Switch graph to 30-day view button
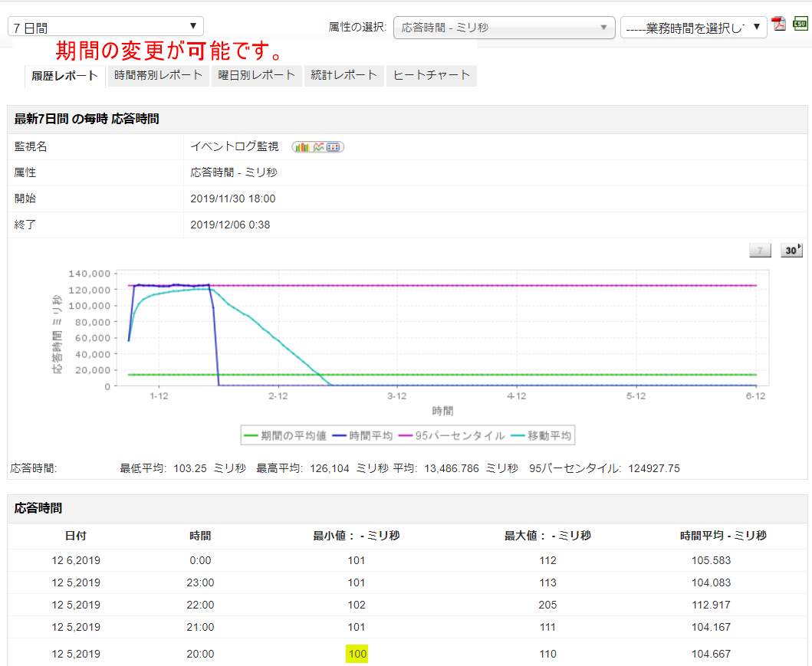 791,251
